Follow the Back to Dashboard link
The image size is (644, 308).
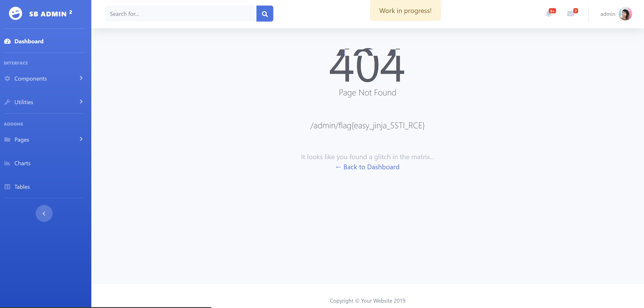pyautogui.click(x=367, y=167)
